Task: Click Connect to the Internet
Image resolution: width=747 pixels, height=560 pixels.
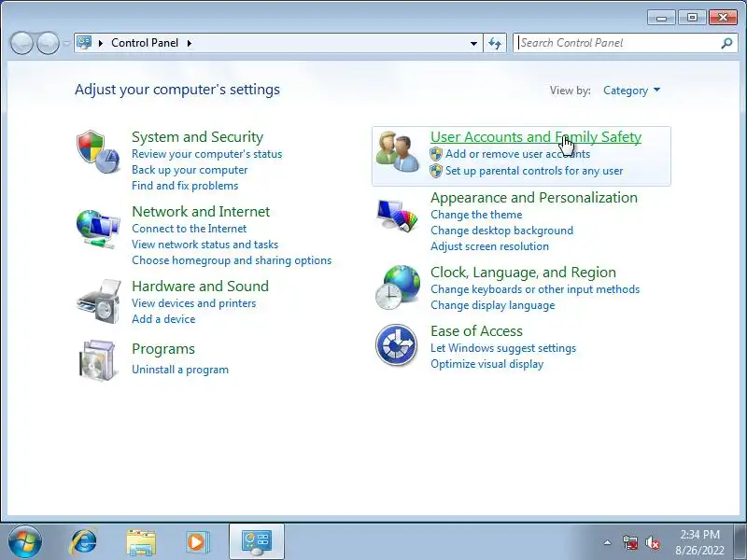Action: pyautogui.click(x=190, y=229)
